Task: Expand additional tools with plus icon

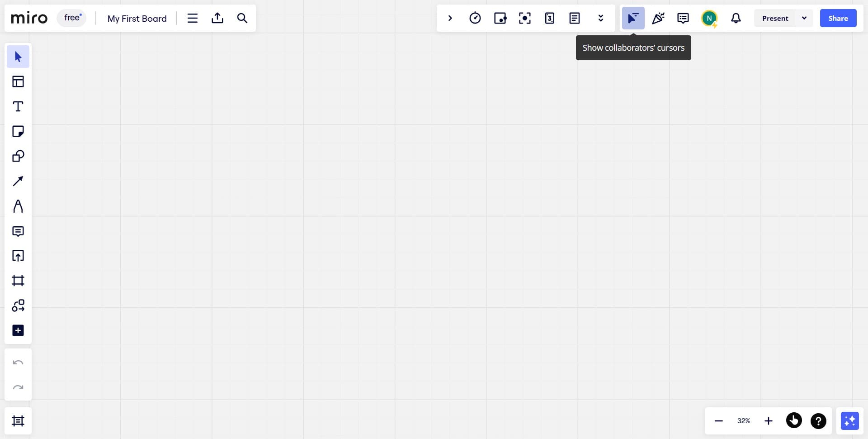Action: coord(18,330)
